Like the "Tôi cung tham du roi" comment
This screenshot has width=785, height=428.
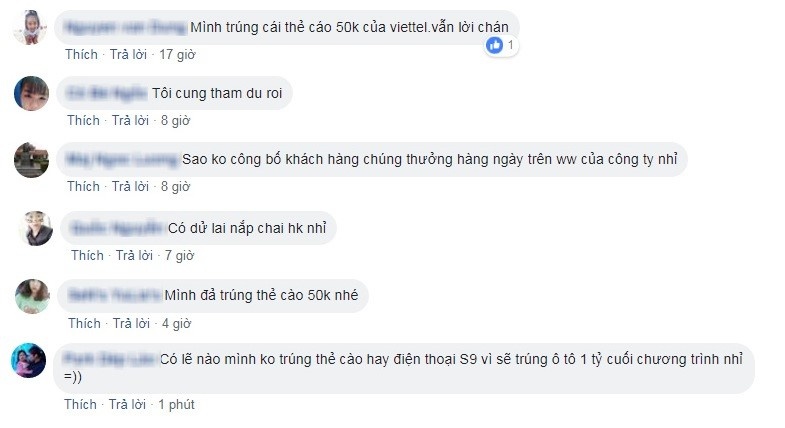(x=83, y=121)
